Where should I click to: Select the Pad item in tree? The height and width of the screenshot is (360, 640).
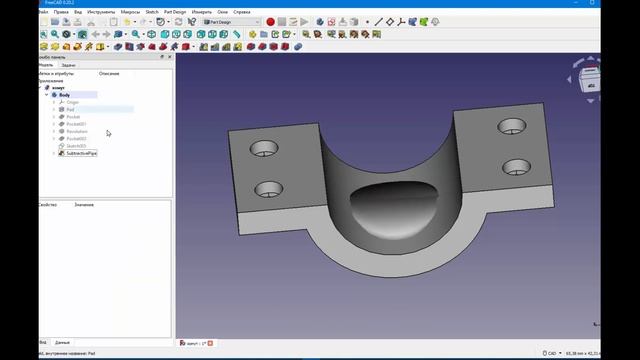[70, 109]
